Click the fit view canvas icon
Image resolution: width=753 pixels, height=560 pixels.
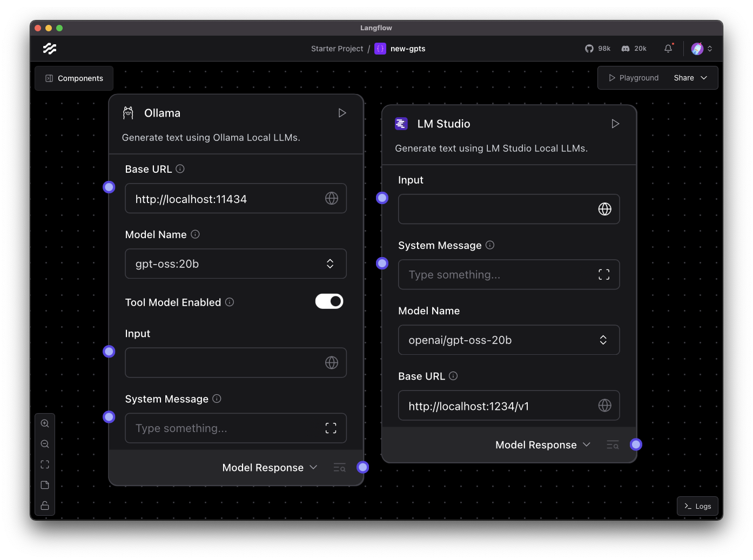point(45,464)
